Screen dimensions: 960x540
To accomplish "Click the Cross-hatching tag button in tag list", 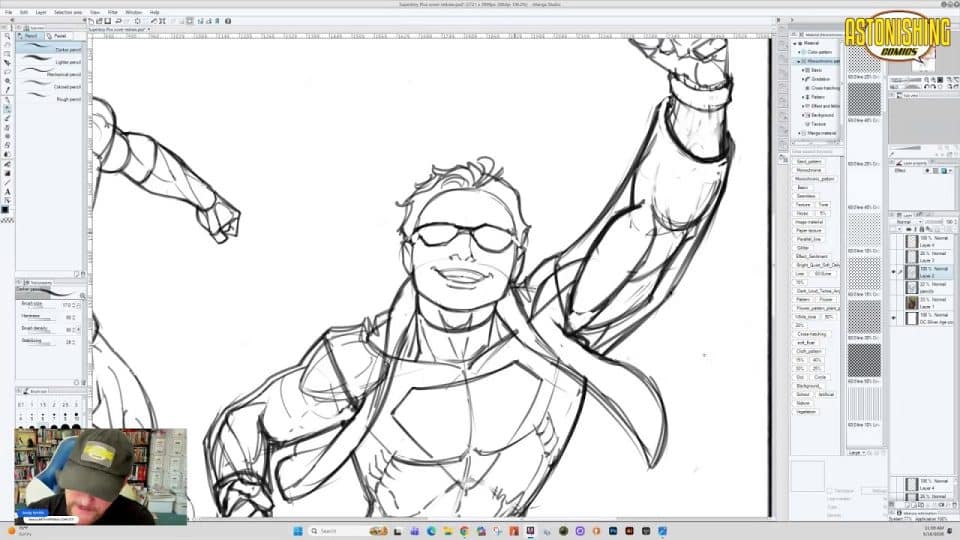I will 811,334.
